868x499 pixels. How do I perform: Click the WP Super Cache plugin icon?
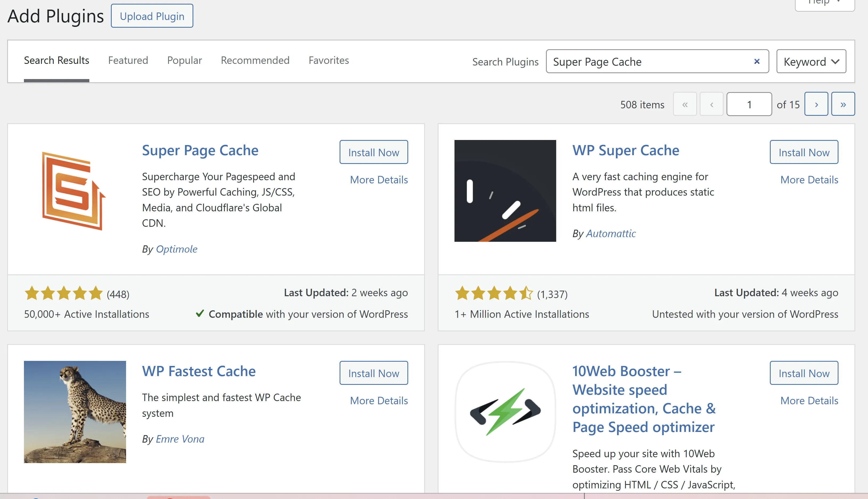505,191
